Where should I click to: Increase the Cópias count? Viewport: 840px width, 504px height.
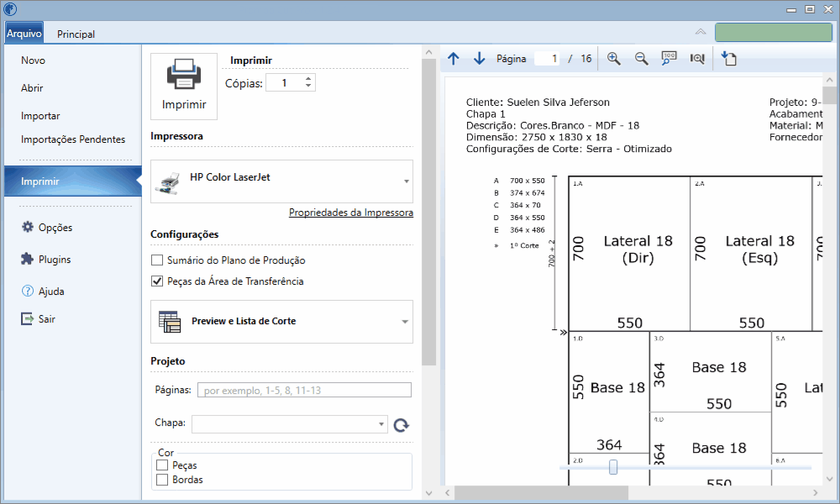(x=308, y=79)
